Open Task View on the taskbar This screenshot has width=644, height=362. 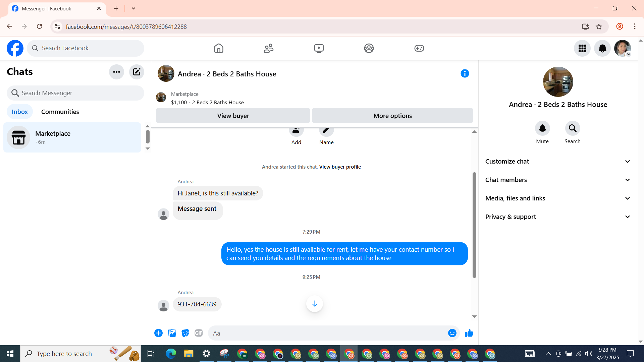(x=151, y=354)
